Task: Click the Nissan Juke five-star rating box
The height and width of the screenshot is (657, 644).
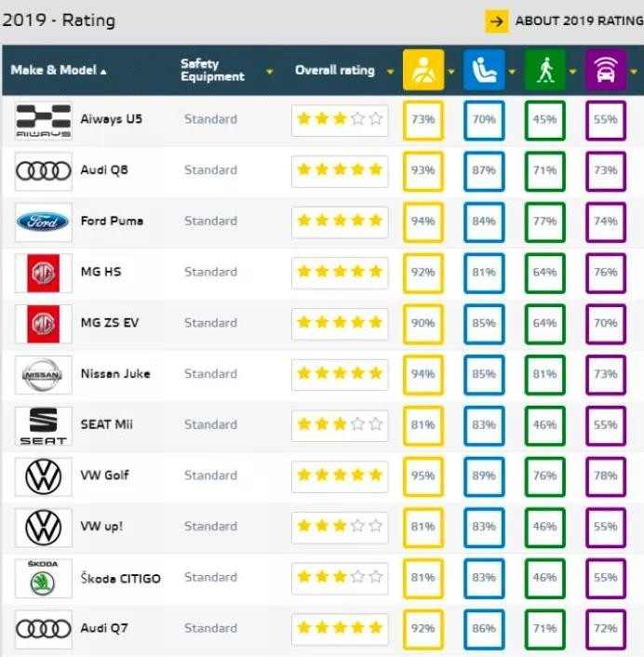Action: [x=340, y=374]
